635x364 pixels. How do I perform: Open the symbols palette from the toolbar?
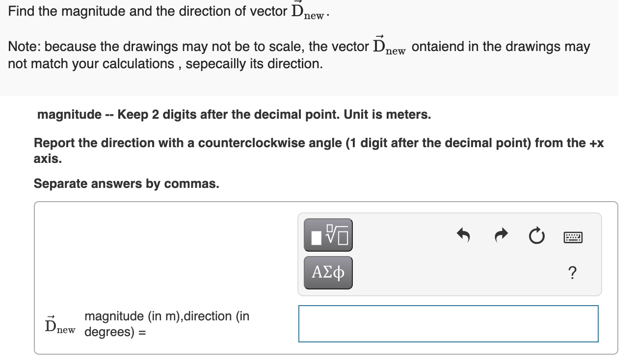point(327,272)
